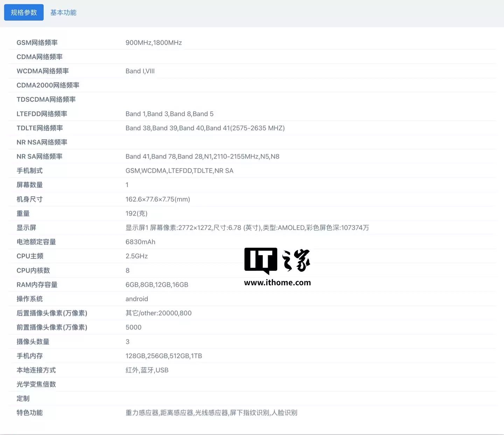Image resolution: width=504 pixels, height=435 pixels.
Task: Select the 192(克) weight value
Action: pos(136,213)
